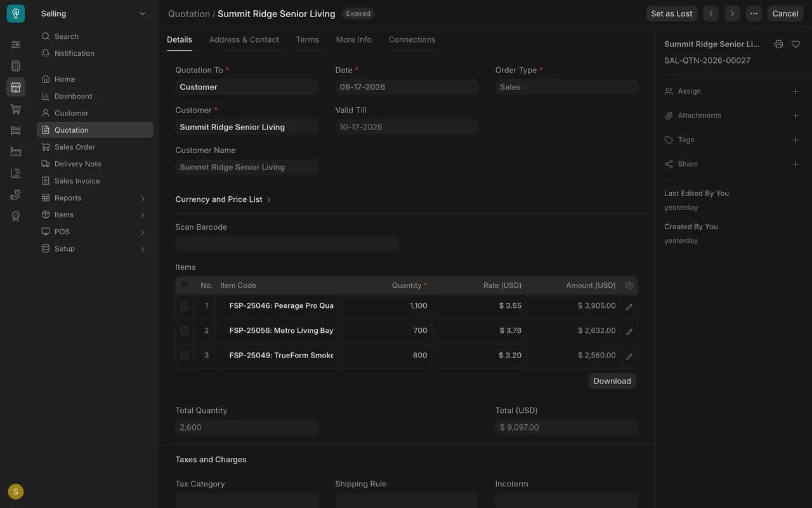Toggle select-all checkbox in Items header

[x=185, y=285]
